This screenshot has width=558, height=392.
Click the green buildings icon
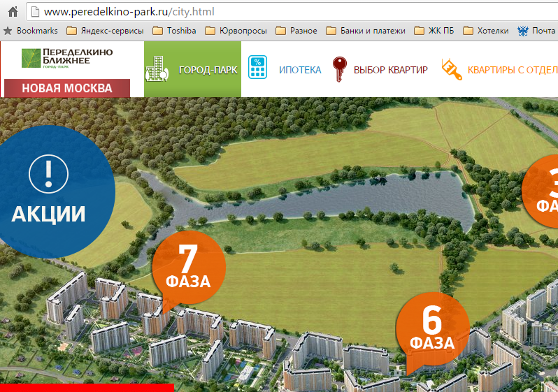(x=157, y=68)
